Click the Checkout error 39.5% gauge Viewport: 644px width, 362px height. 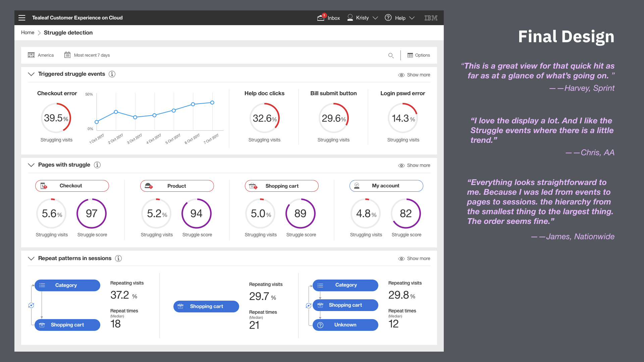[56, 118]
